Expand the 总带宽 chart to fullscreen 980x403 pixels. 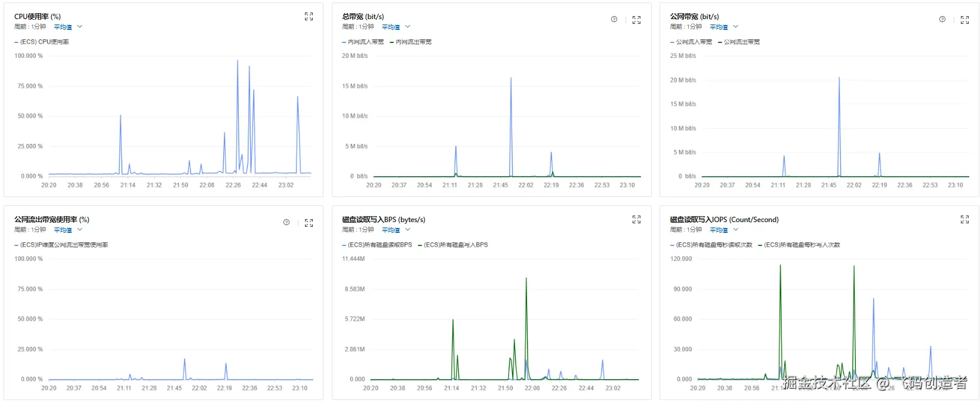click(x=636, y=20)
